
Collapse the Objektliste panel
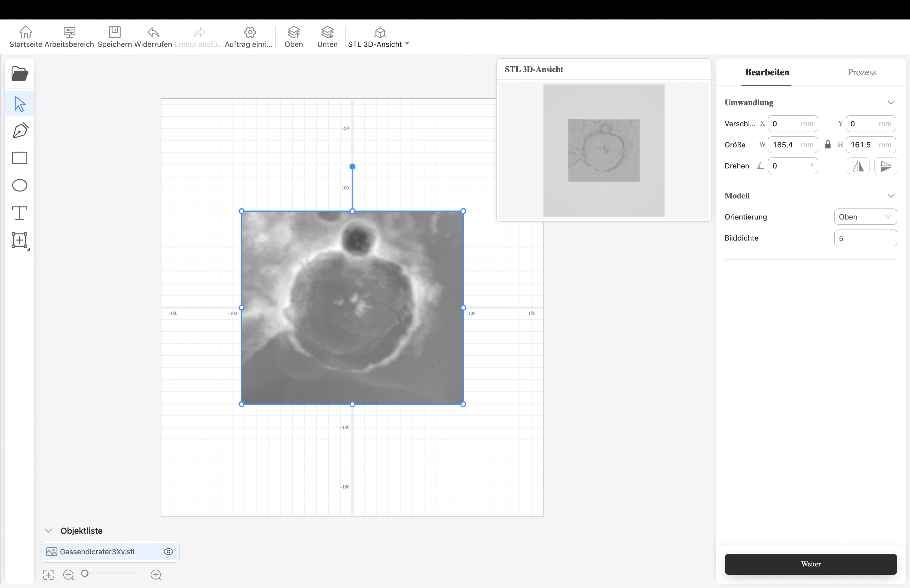click(48, 531)
